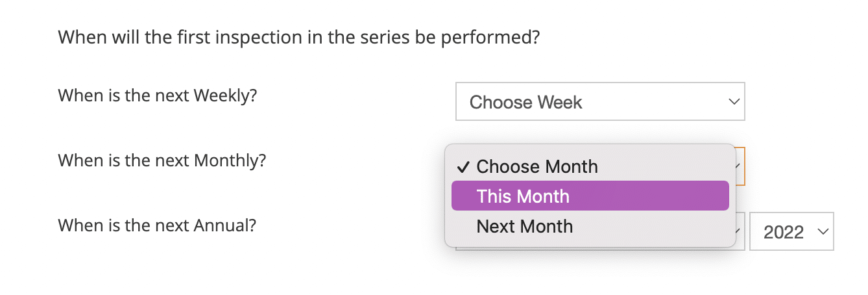Click the chevron arrow beside Choose Week
The image size is (868, 295).
pos(734,102)
